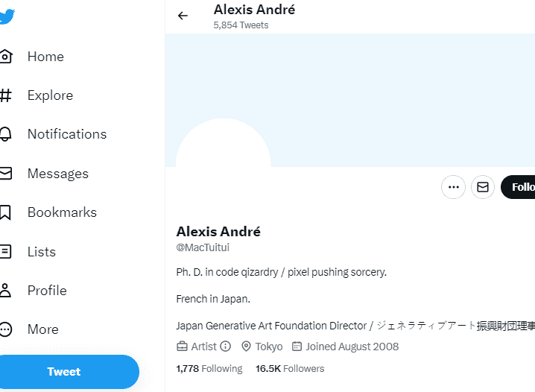The image size is (535, 392).
Task: Open the three-dot profile options menu
Action: (454, 187)
